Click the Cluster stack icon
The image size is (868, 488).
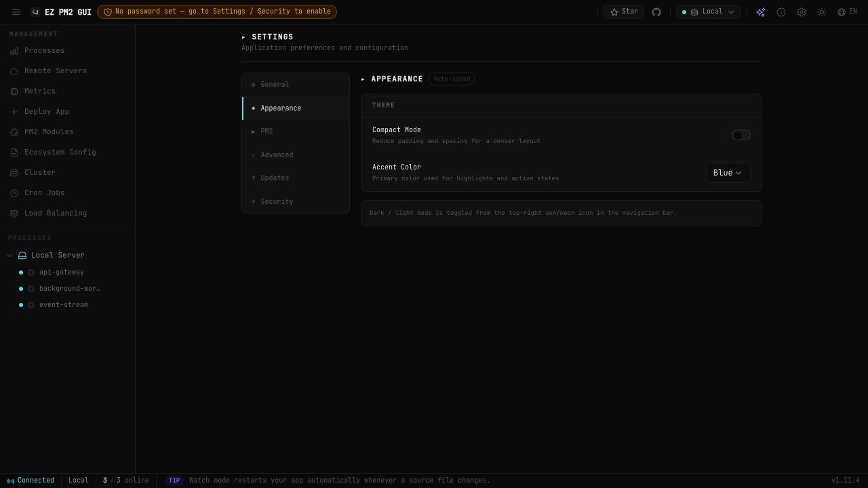(14, 173)
